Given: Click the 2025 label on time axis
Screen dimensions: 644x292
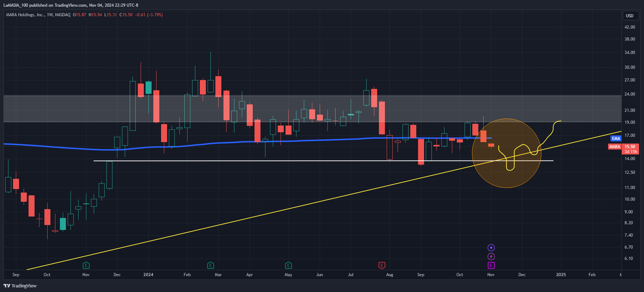Looking at the screenshot, I should tap(561, 275).
